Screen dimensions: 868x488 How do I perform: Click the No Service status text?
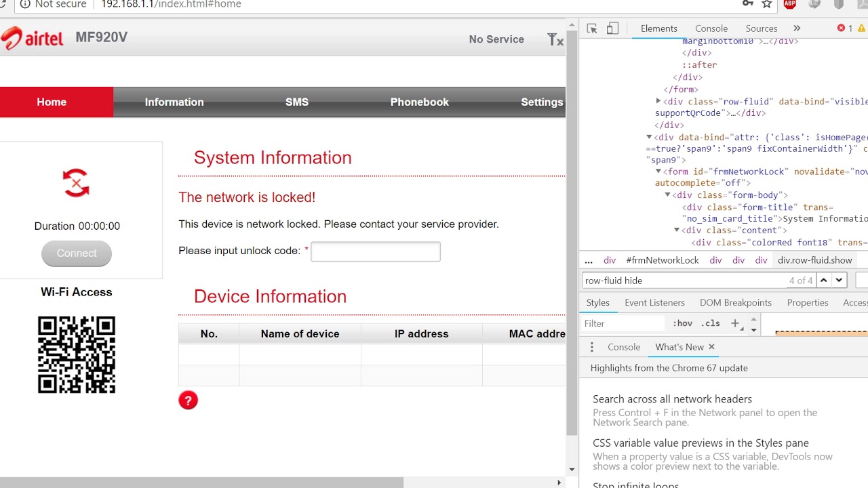496,39
